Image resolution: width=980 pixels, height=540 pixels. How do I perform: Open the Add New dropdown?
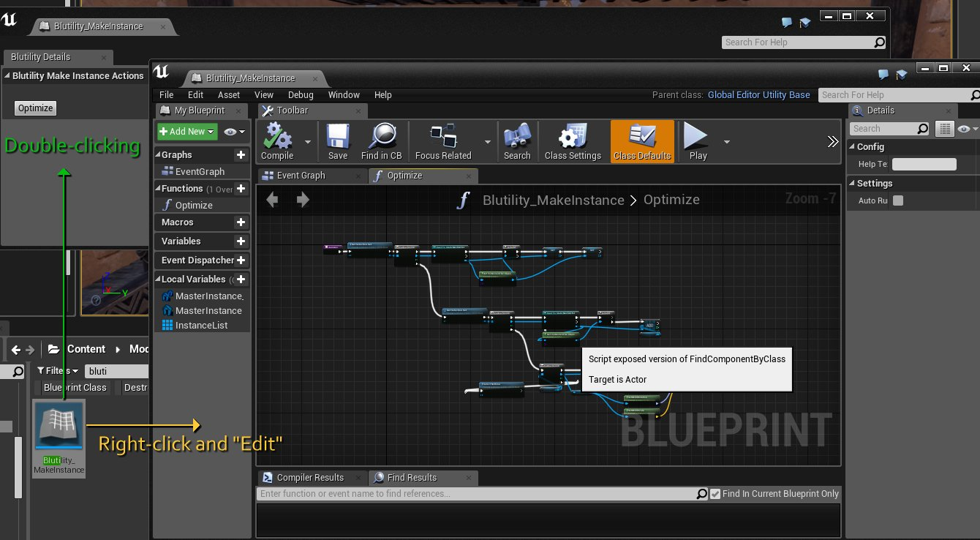187,132
